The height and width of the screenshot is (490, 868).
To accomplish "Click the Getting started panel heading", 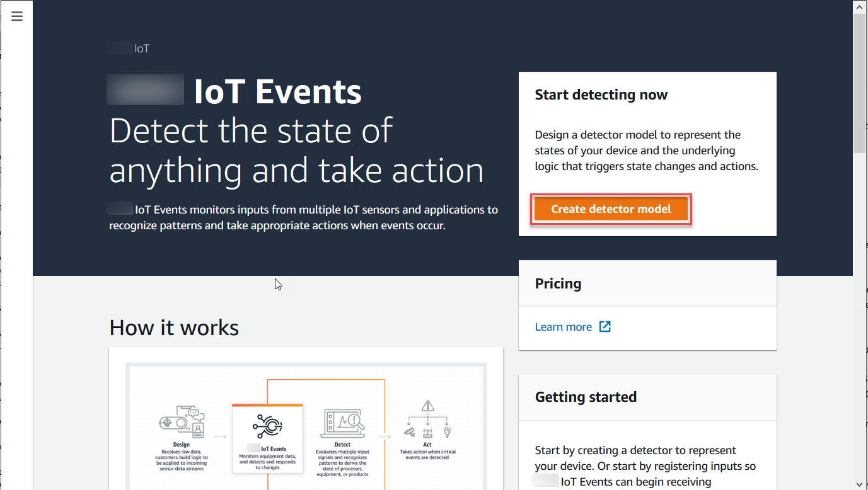I will [586, 397].
